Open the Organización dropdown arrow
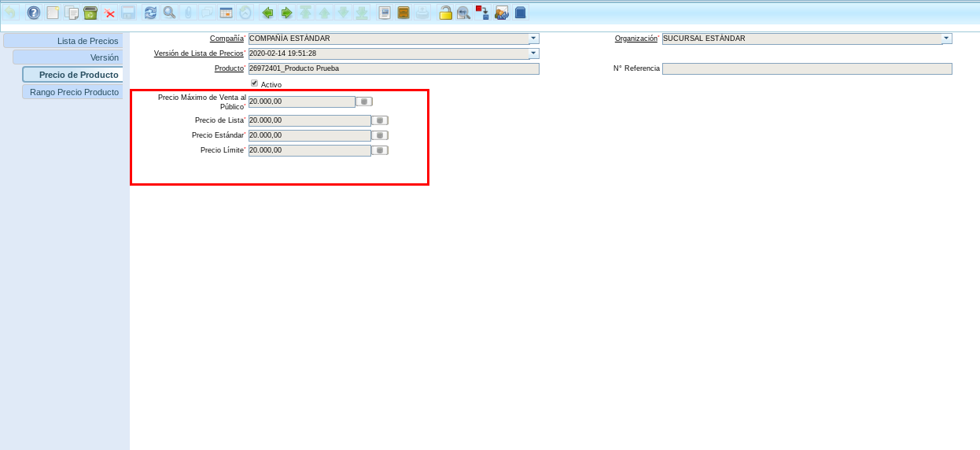 (x=947, y=39)
